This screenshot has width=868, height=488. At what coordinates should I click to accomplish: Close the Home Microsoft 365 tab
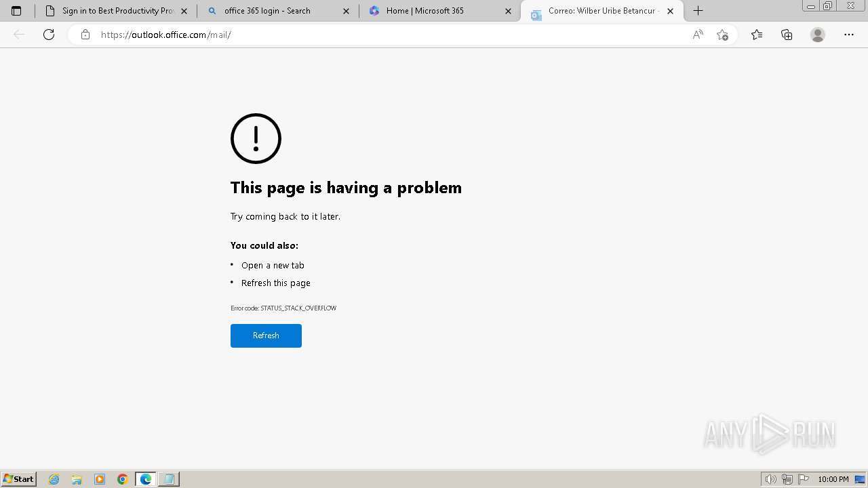[509, 11]
